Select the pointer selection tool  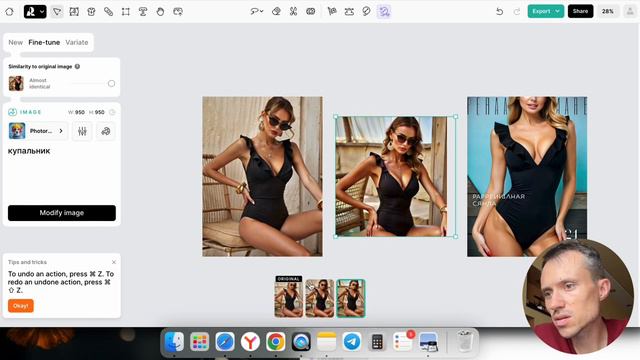(57, 11)
